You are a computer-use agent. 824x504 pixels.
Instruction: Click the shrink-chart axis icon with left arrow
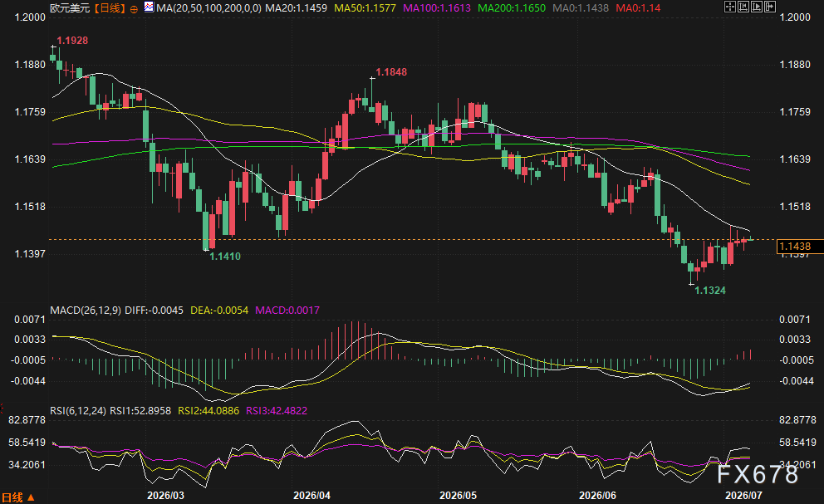tap(743, 7)
